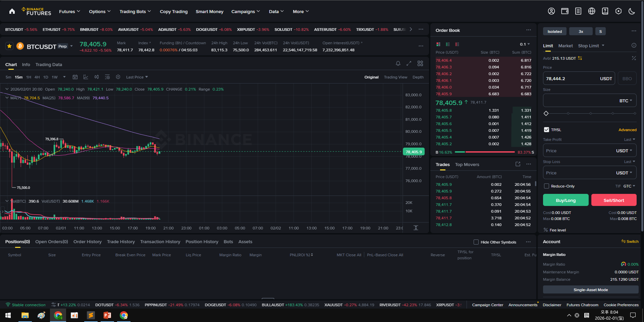Open the BTCUSDT symbol selector arrow
The image size is (644, 322).
tap(72, 46)
